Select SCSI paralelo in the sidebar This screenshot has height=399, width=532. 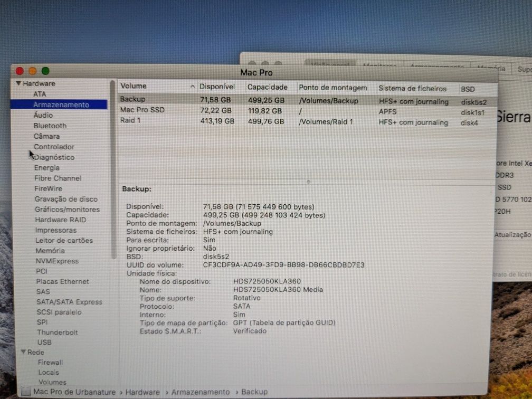click(x=59, y=312)
